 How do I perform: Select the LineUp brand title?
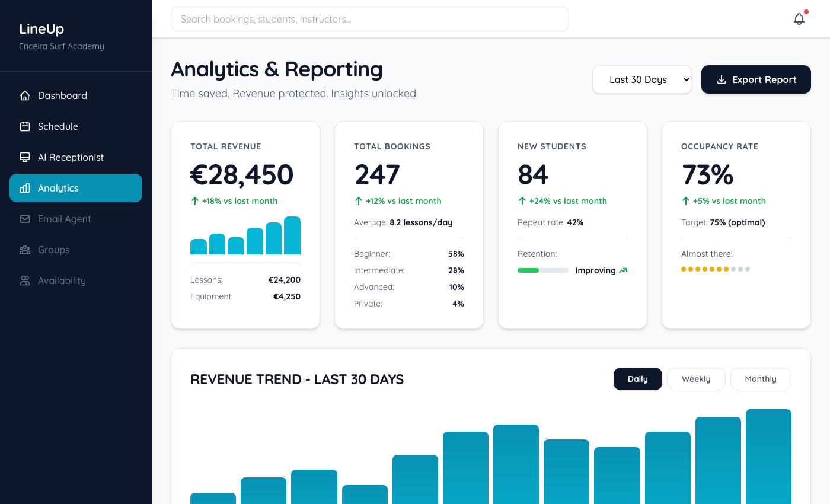(41, 28)
